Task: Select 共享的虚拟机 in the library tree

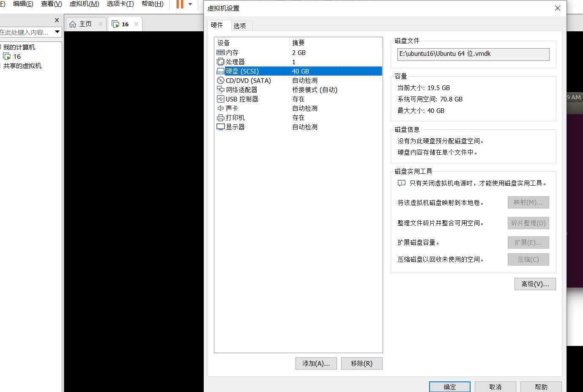Action: coord(22,66)
